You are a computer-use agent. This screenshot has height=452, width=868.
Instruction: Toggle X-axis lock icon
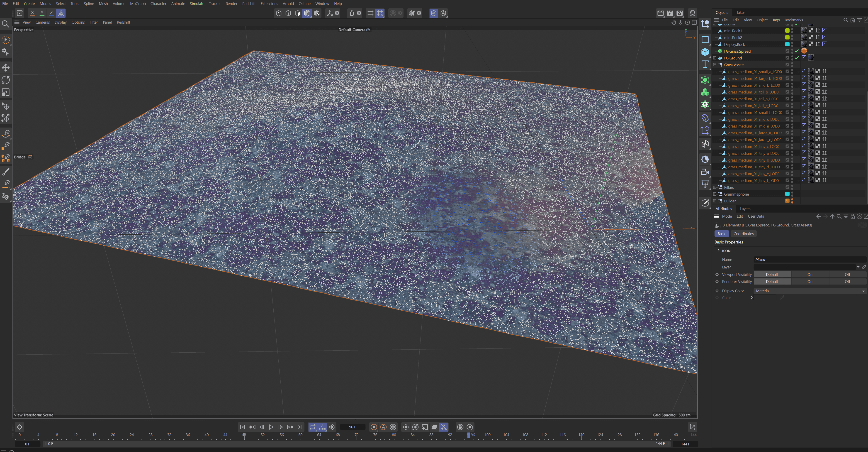point(32,13)
